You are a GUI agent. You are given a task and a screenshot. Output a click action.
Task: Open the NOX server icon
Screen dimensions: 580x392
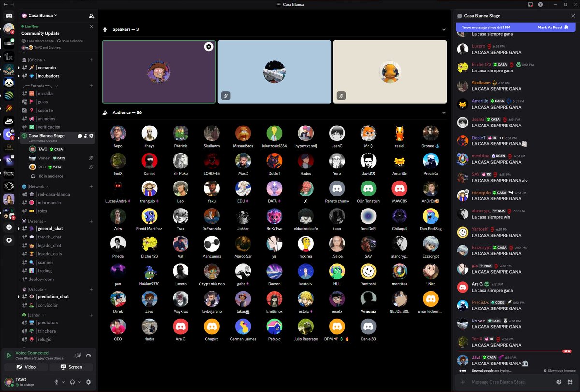tap(9, 173)
